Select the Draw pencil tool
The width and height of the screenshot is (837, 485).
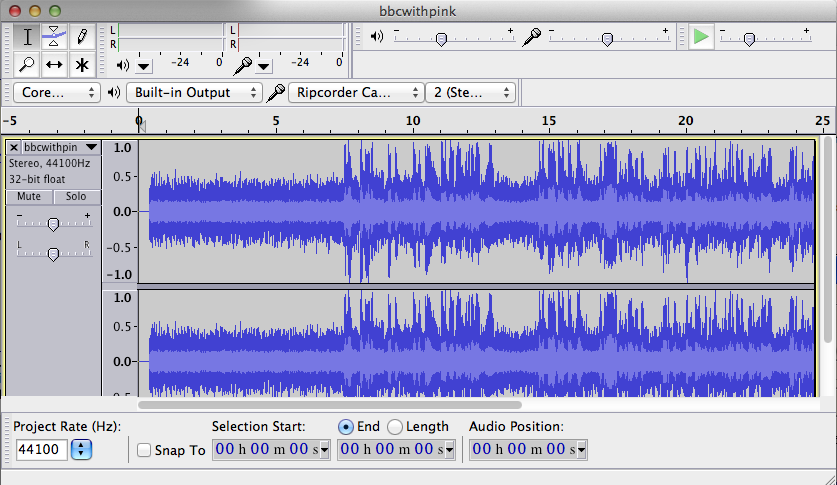click(82, 37)
